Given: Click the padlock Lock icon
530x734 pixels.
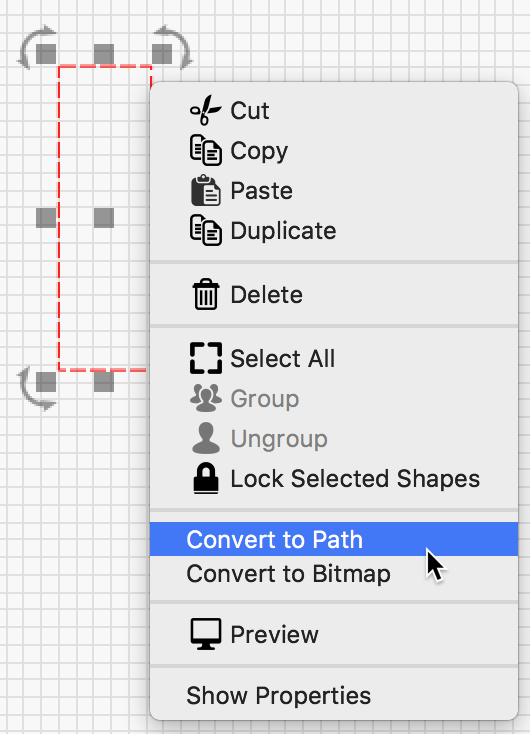Looking at the screenshot, I should (x=206, y=478).
